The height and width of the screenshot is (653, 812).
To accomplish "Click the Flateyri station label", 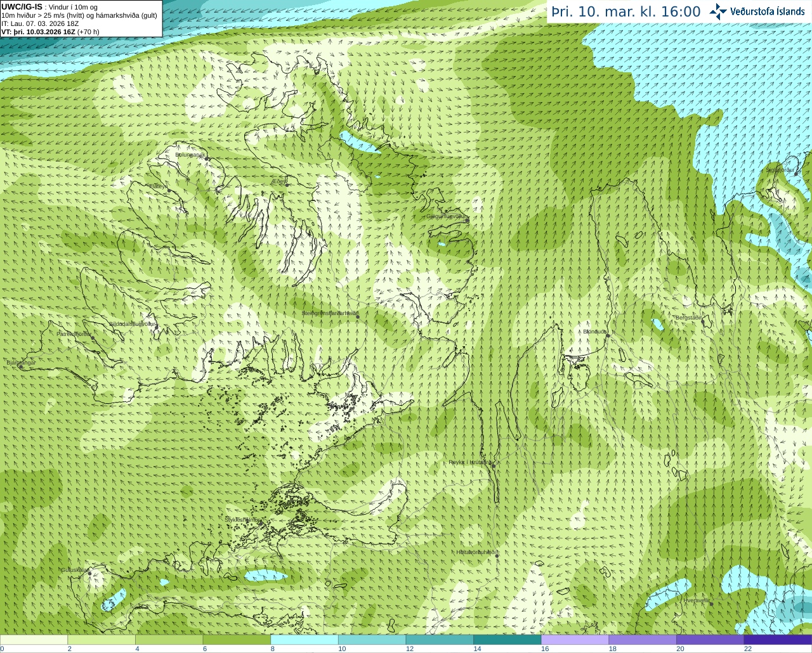I will (158, 186).
